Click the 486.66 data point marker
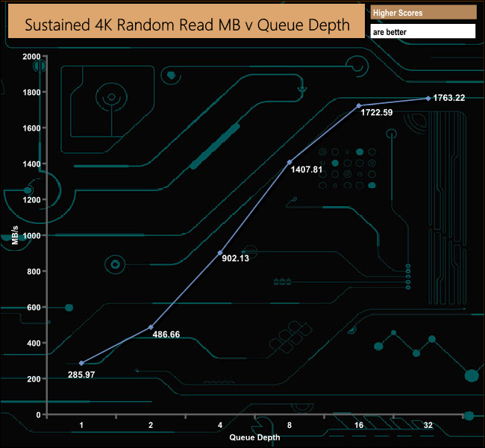485x448 pixels. tap(151, 327)
